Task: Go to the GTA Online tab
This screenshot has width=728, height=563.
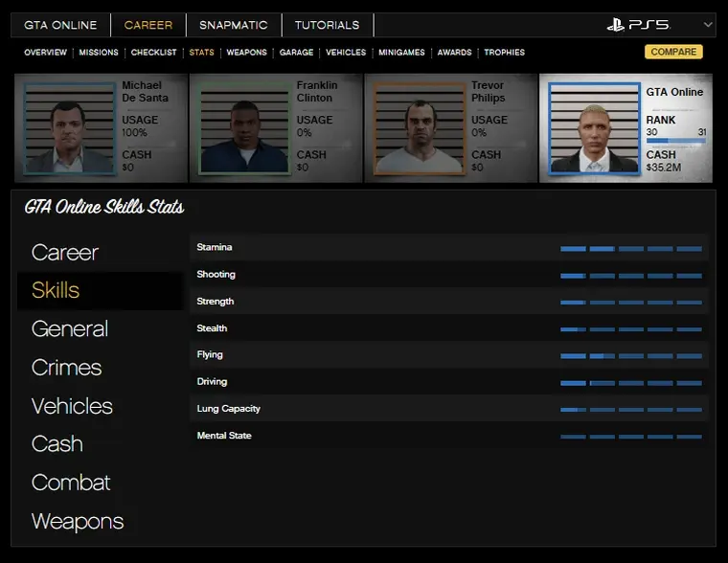Action: 62,25
